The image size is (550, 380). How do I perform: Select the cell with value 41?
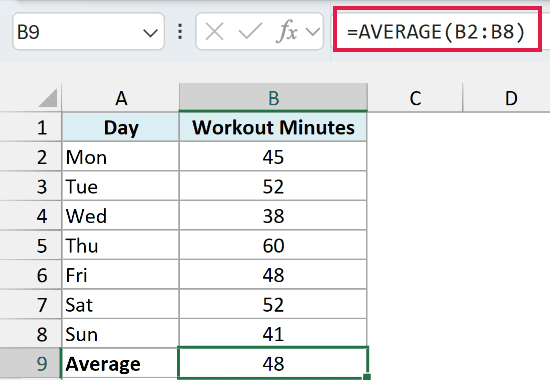pyautogui.click(x=273, y=334)
